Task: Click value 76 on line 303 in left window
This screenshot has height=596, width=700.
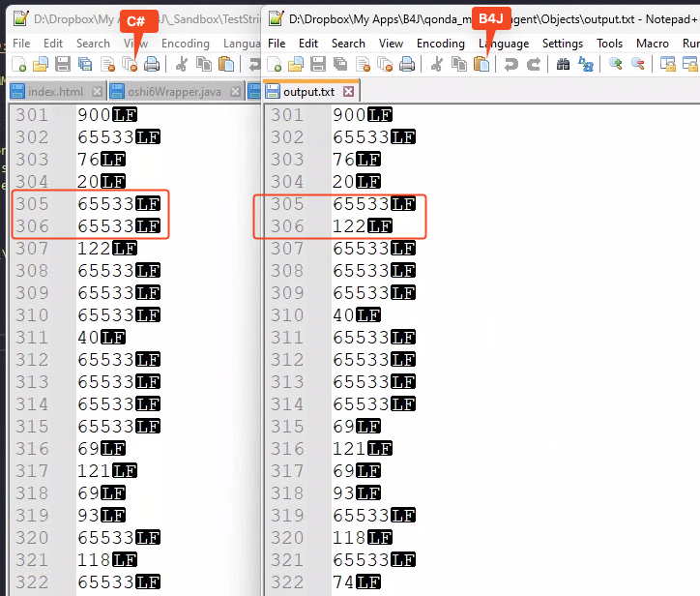Action: point(88,160)
